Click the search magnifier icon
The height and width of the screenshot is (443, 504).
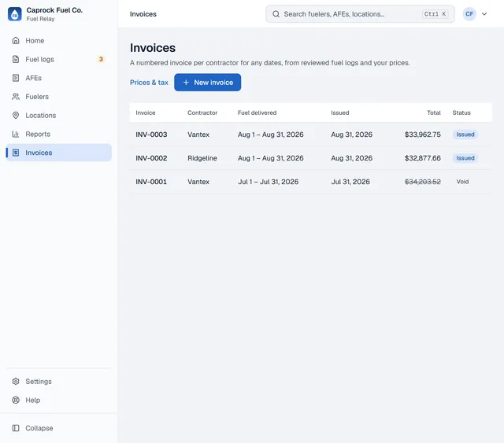[x=276, y=14]
